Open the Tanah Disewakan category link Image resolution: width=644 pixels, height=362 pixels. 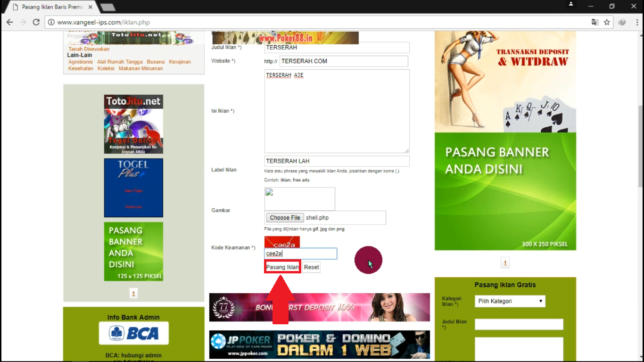tap(89, 49)
